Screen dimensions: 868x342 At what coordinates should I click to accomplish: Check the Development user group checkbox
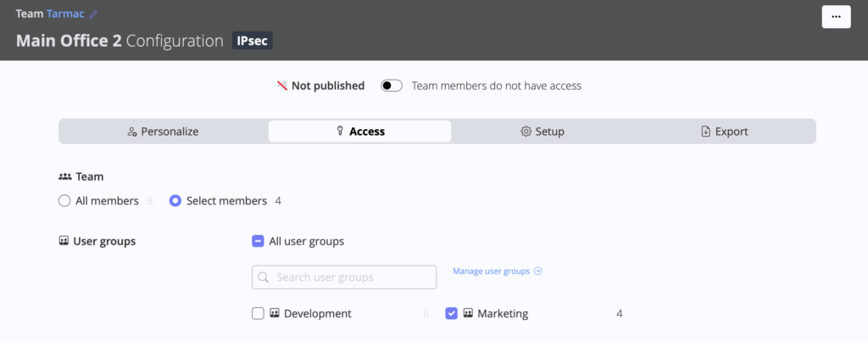(x=258, y=314)
